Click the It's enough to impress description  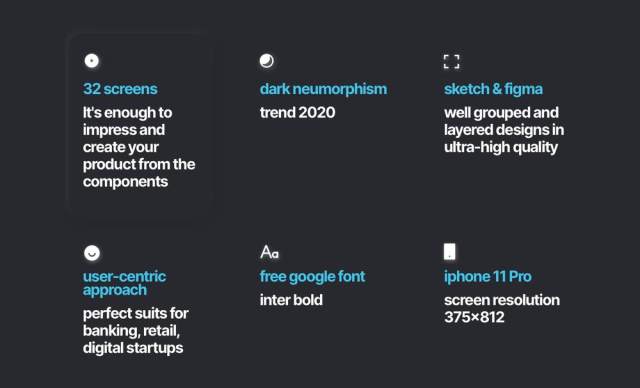click(x=139, y=147)
